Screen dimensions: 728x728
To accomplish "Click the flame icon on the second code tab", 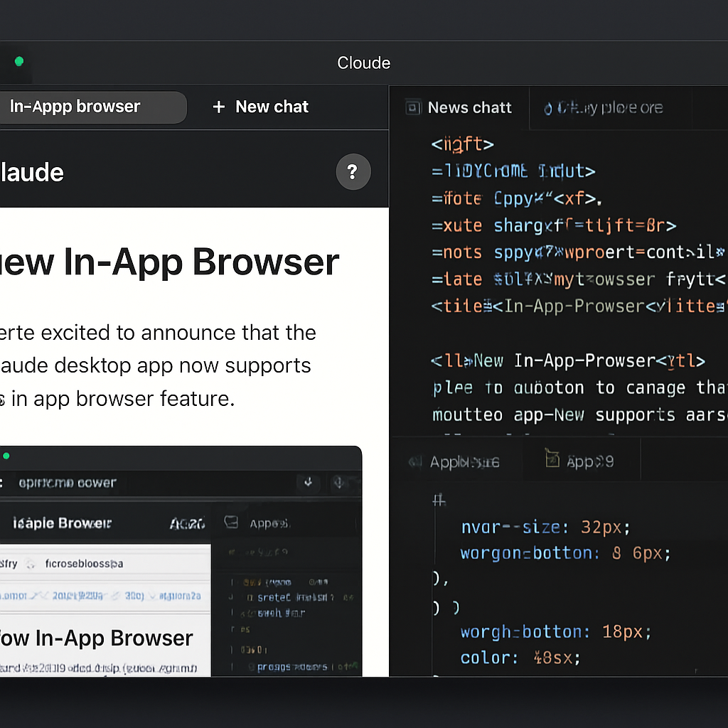I will coord(548,109).
